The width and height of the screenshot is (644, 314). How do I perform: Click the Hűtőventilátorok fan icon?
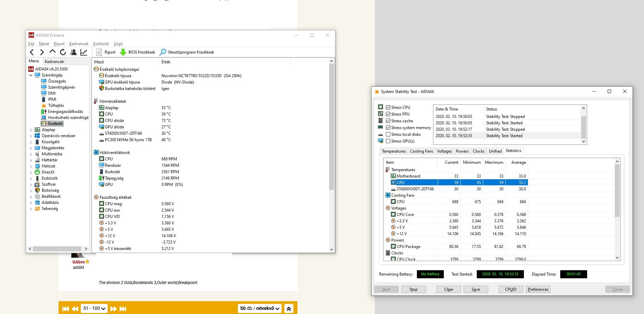pos(96,153)
